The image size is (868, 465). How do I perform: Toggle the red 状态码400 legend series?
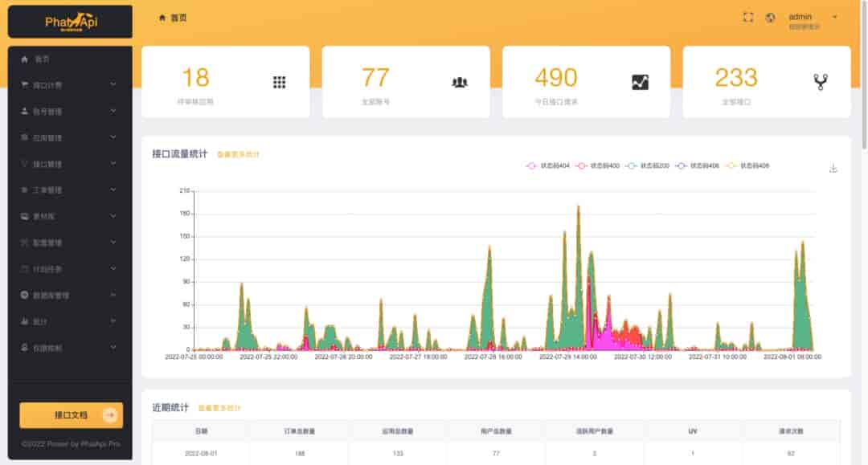[x=597, y=166]
